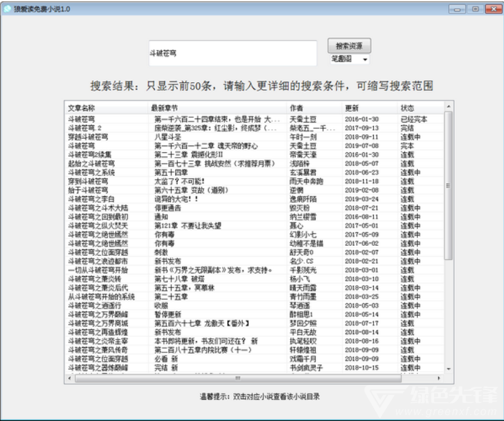
Task: Click the author cell 平白无敌
Action: click(303, 332)
